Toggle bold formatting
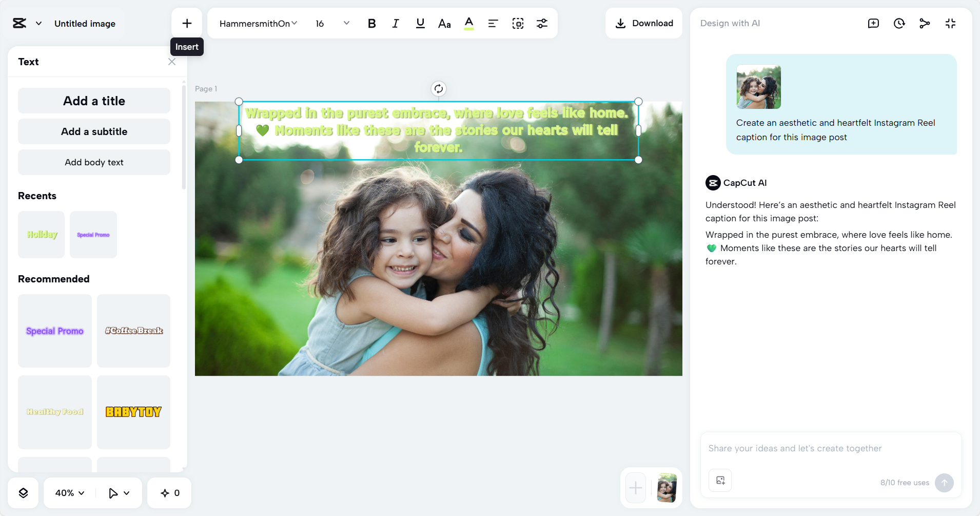 (372, 24)
